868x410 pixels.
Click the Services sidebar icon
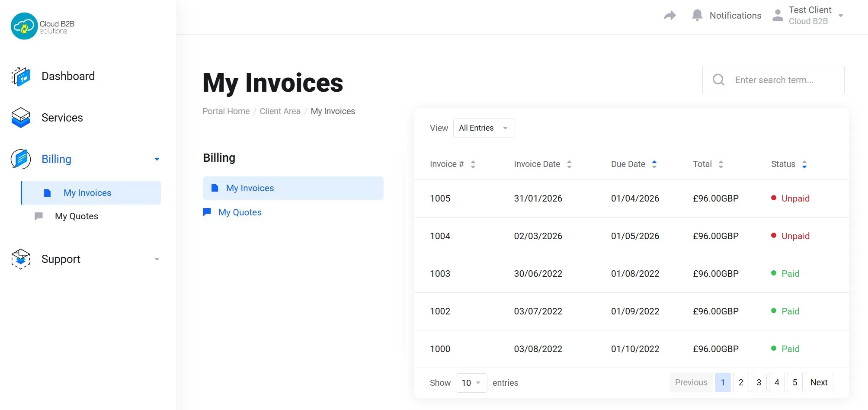21,118
